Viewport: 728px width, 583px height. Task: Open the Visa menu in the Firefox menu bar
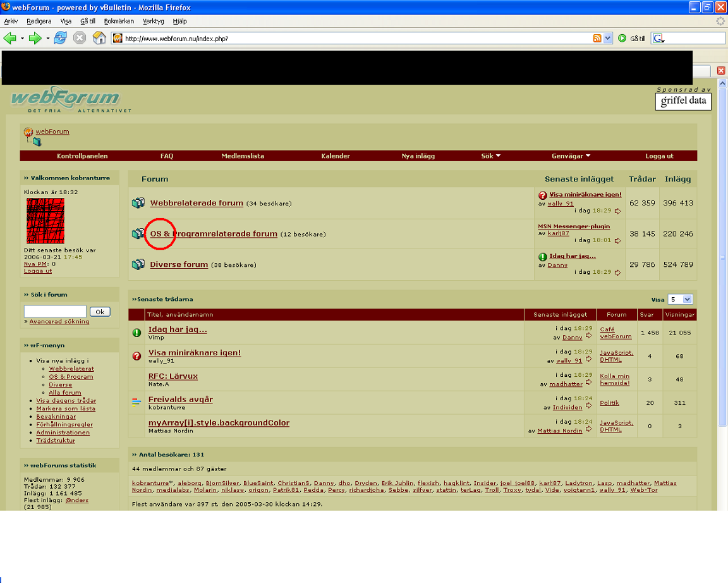[x=66, y=21]
